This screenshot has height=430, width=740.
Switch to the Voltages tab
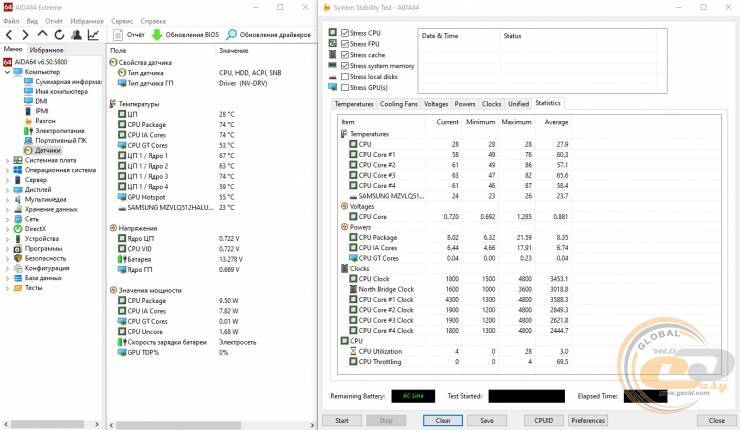(436, 104)
